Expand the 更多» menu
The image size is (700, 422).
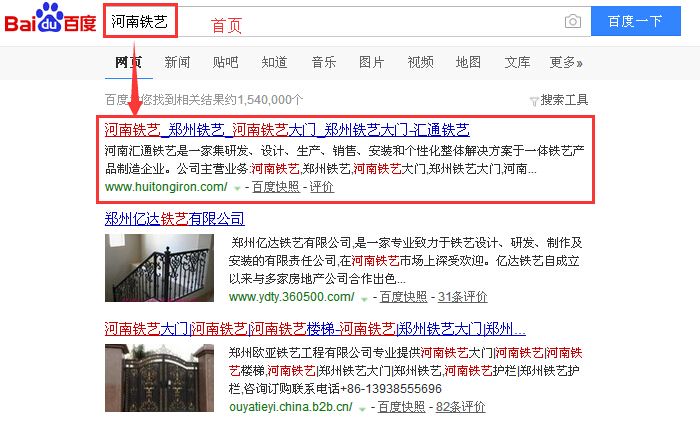point(566,62)
